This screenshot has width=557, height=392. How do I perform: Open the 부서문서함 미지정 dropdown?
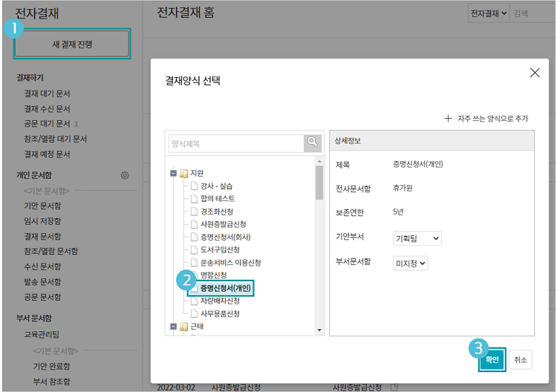[410, 264]
